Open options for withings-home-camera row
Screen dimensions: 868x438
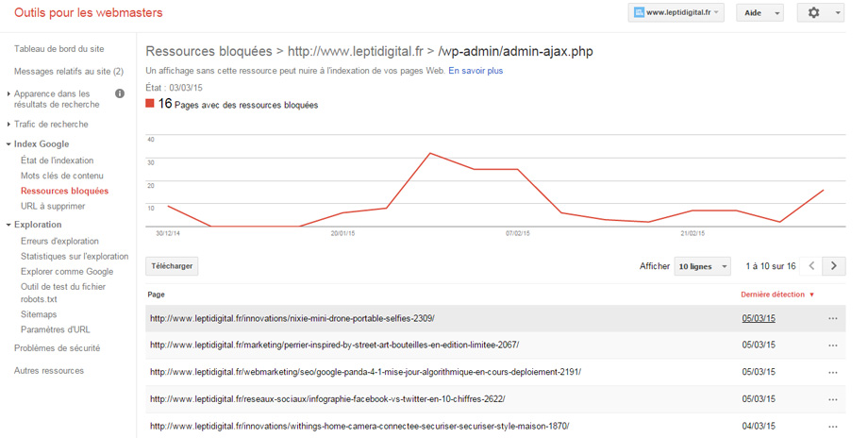pos(833,427)
